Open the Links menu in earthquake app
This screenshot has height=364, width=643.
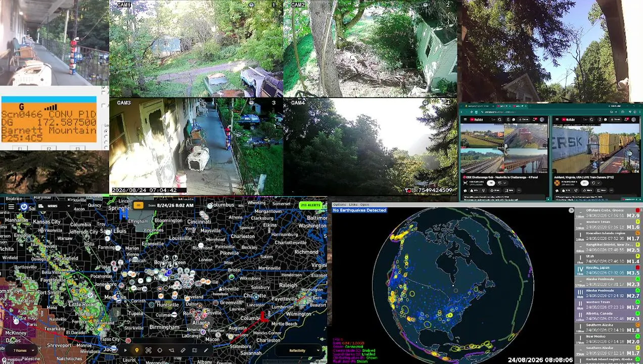point(353,205)
